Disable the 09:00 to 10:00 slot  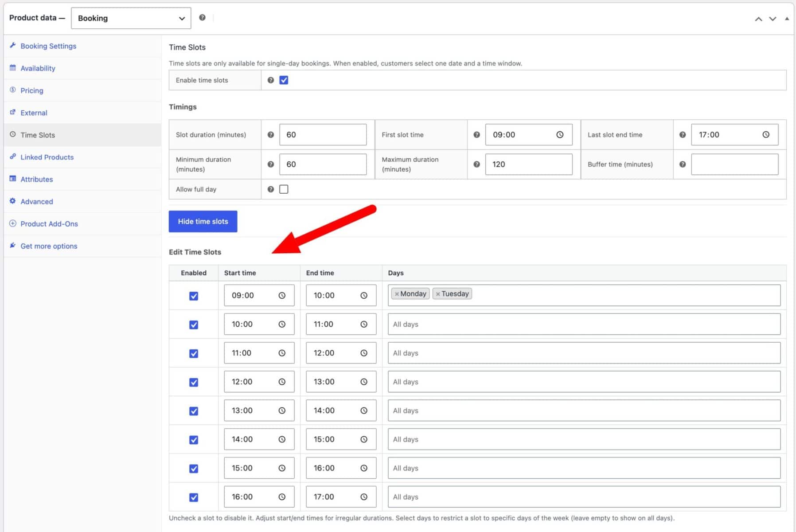[x=194, y=296]
